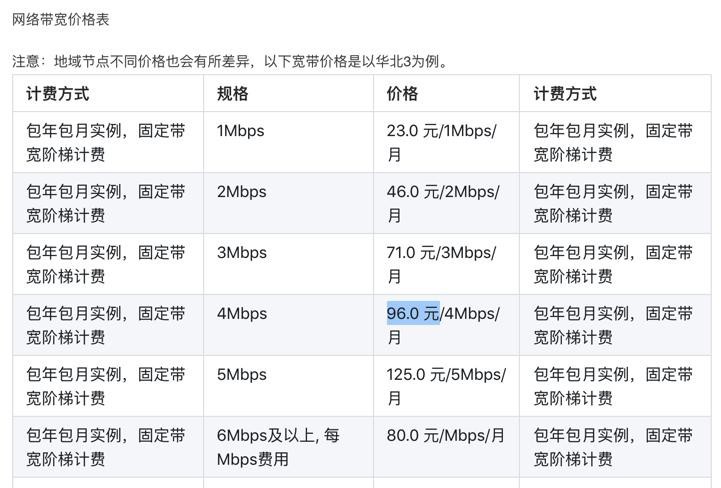Select the 4Mbps specification cell
The height and width of the screenshot is (488, 721).
coord(288,325)
